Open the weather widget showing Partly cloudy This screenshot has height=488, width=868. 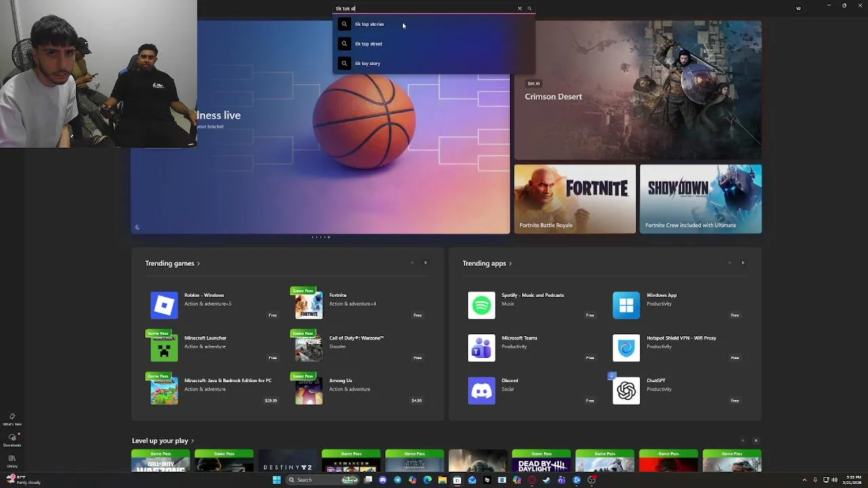23,480
